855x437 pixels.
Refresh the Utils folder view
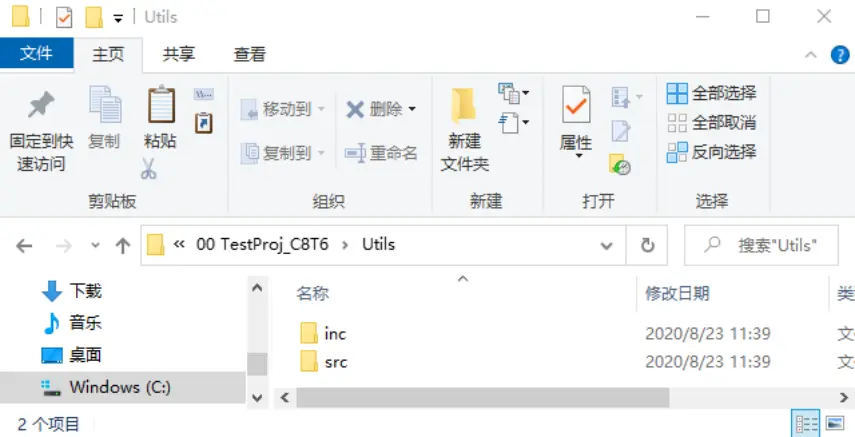tap(648, 245)
